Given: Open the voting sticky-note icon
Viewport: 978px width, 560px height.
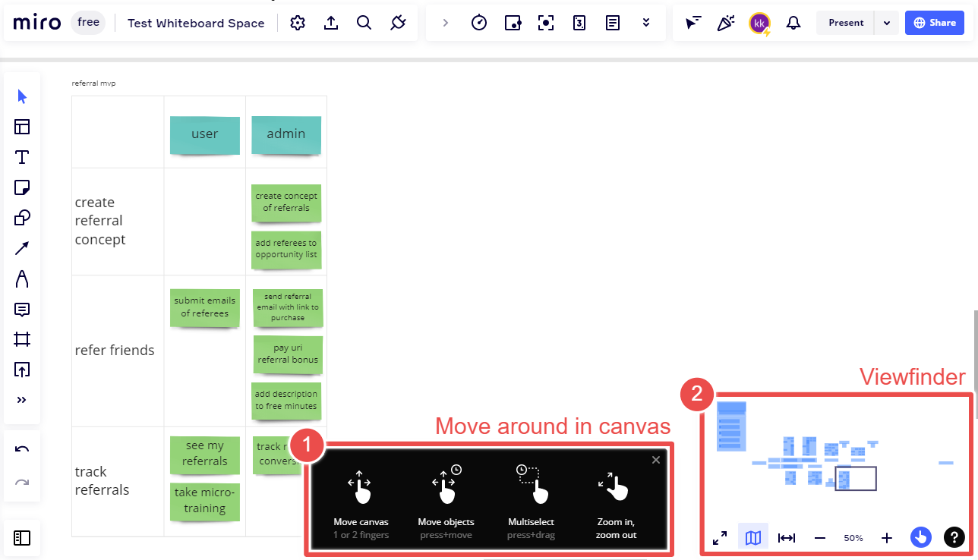Looking at the screenshot, I should 513,23.
